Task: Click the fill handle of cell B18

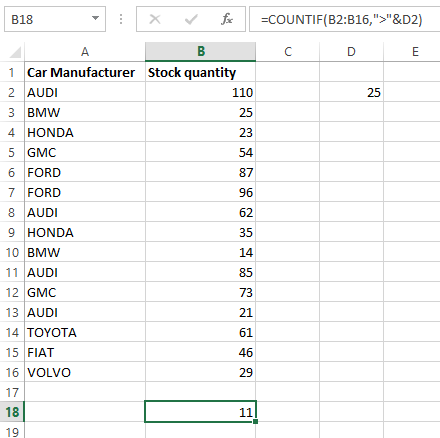Action: point(256,422)
